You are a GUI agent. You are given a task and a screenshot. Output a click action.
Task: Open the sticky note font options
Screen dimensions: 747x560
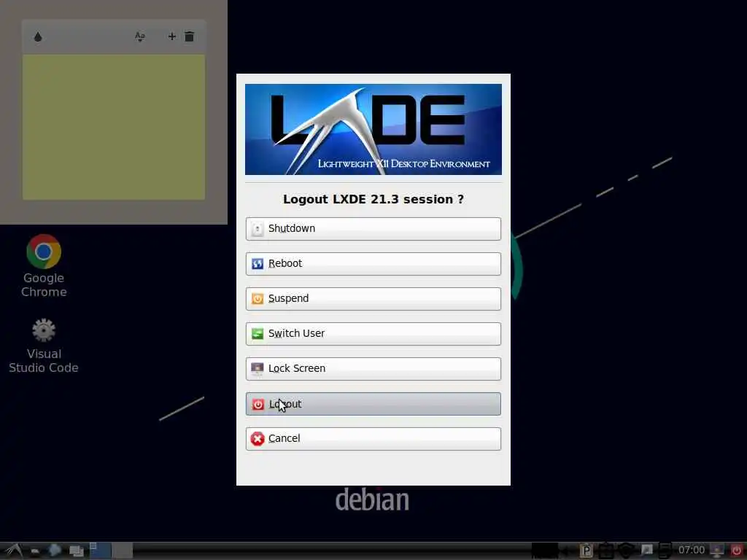(139, 36)
